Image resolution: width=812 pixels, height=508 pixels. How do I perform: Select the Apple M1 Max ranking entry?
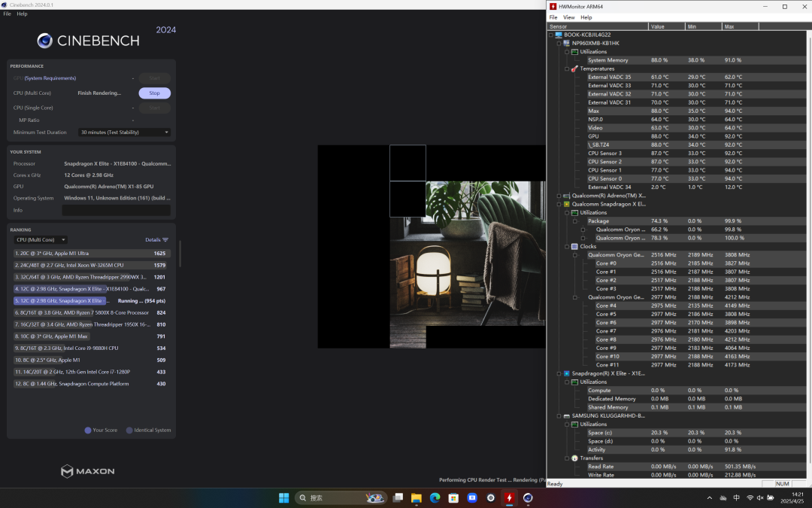(91, 336)
